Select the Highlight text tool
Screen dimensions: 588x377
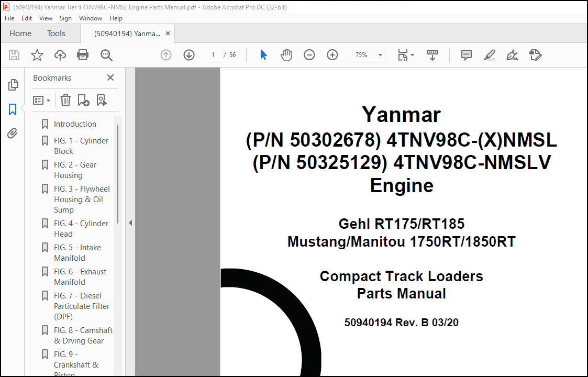[x=489, y=54]
